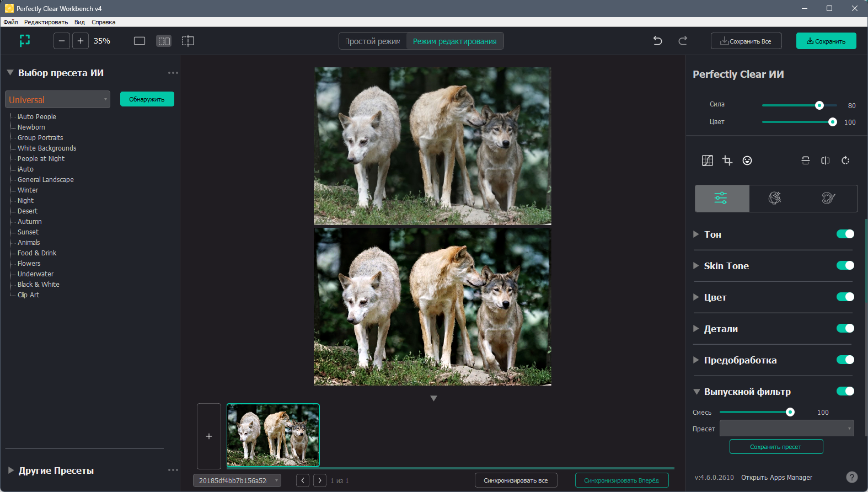
Task: Disable the Skin Tone toggle
Action: (845, 265)
